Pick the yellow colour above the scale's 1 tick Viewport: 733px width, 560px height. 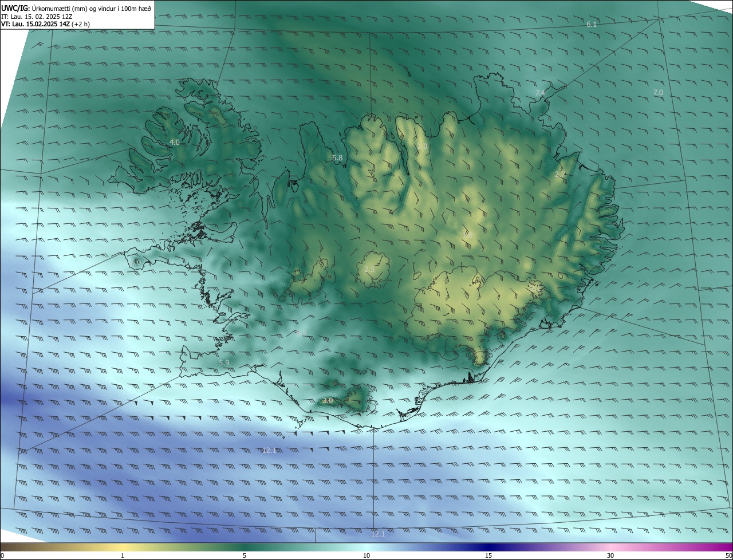coord(123,547)
